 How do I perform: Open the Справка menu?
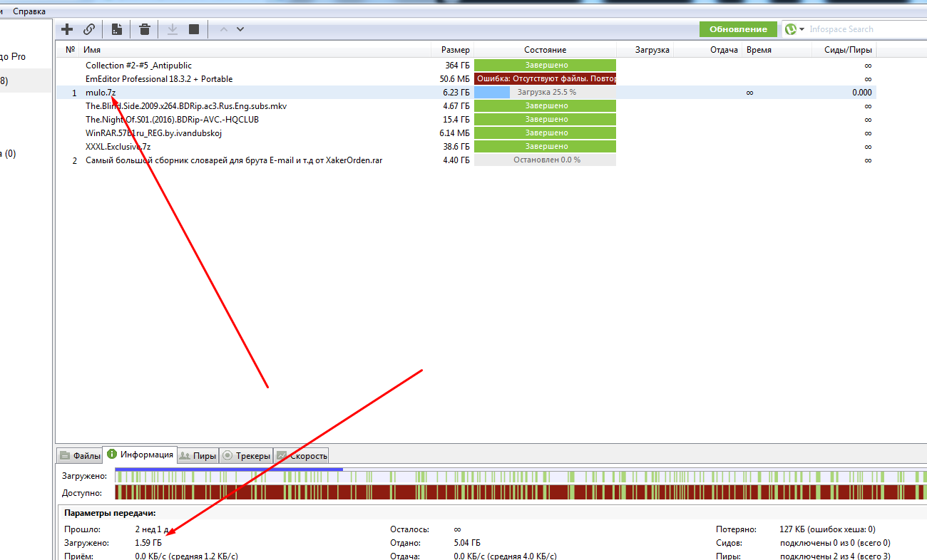pos(29,11)
